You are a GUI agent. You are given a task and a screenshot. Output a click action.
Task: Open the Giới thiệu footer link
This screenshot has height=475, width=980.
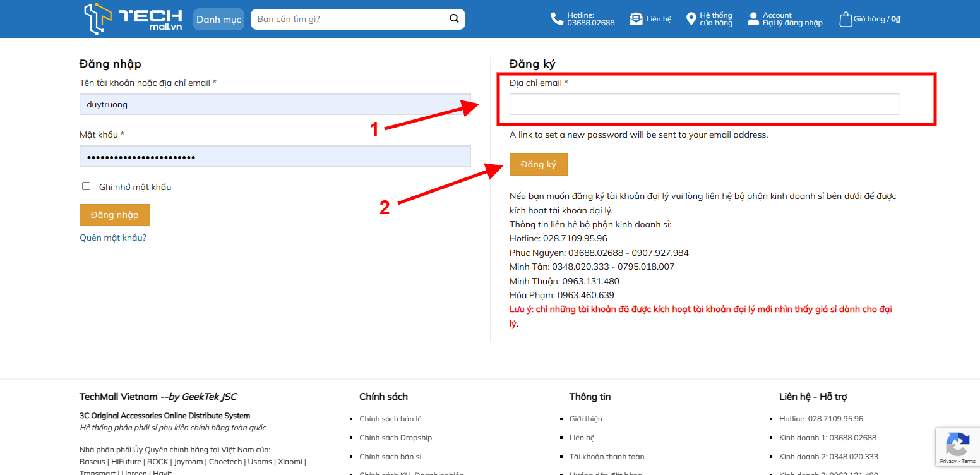coord(585,419)
